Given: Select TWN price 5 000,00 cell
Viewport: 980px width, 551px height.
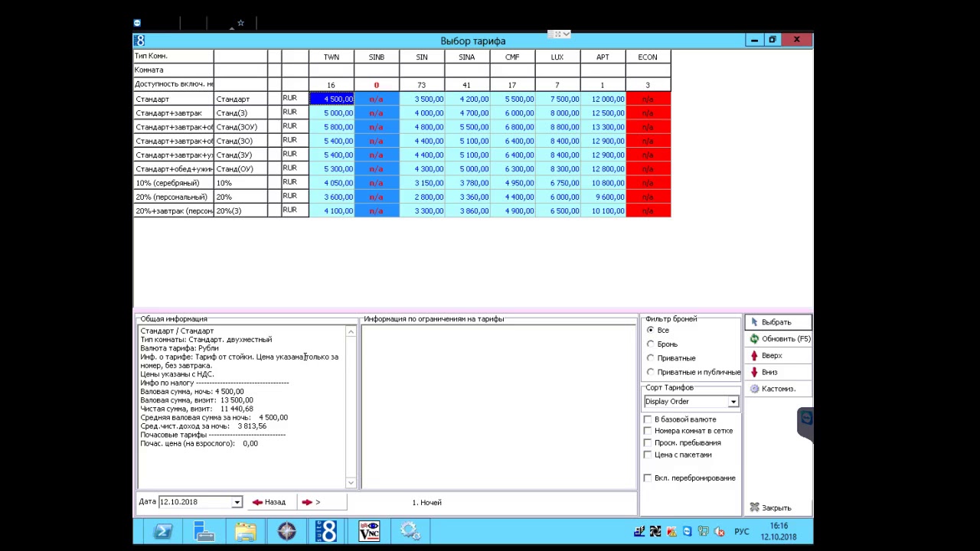Looking at the screenshot, I should pos(332,113).
